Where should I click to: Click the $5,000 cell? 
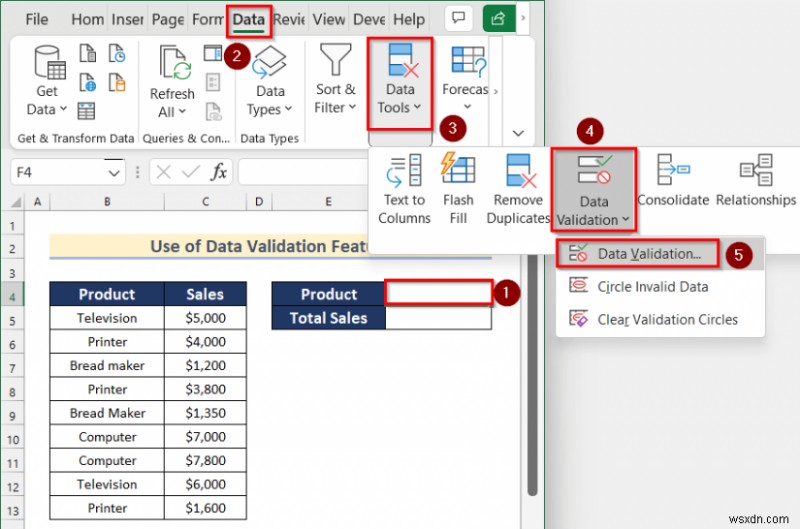[205, 318]
